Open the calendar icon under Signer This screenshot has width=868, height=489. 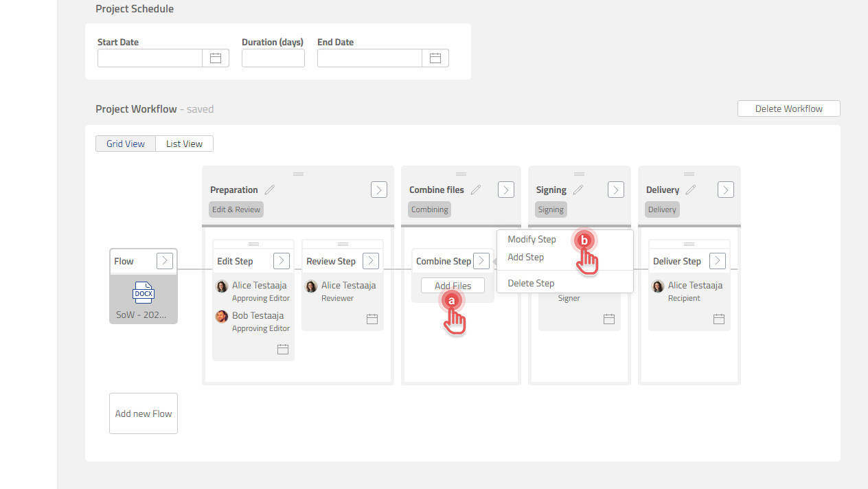(x=608, y=319)
